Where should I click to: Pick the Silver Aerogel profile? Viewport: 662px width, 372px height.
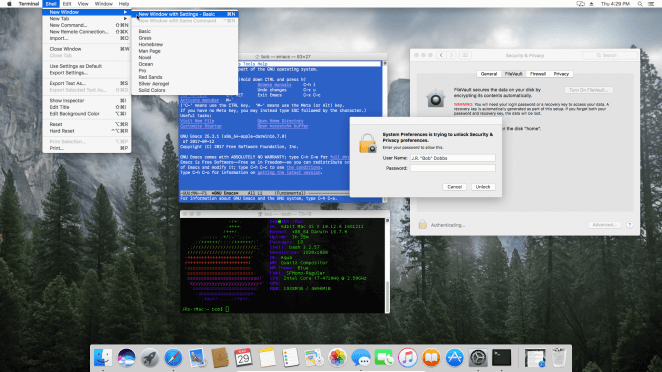(185, 84)
